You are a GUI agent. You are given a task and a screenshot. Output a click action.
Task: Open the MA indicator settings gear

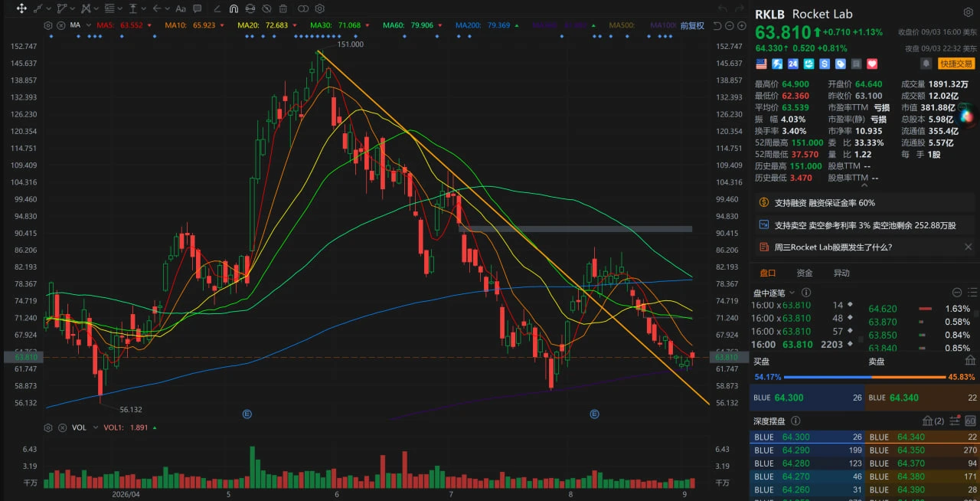tap(47, 25)
